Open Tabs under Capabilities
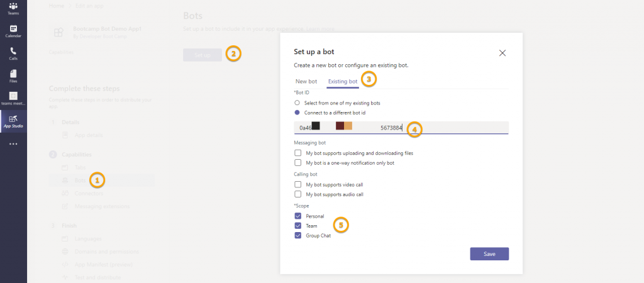 [x=80, y=167]
